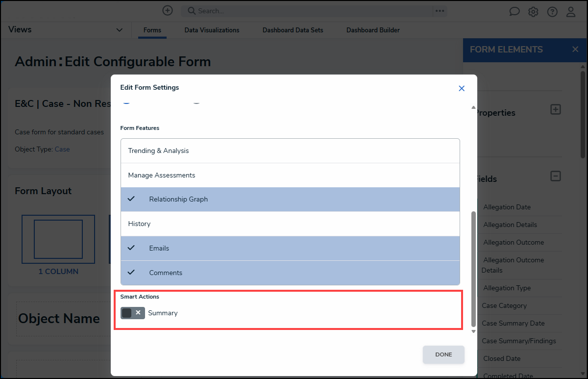Viewport: 588px width, 379px height.
Task: Click the search options ellipsis icon
Action: point(440,11)
